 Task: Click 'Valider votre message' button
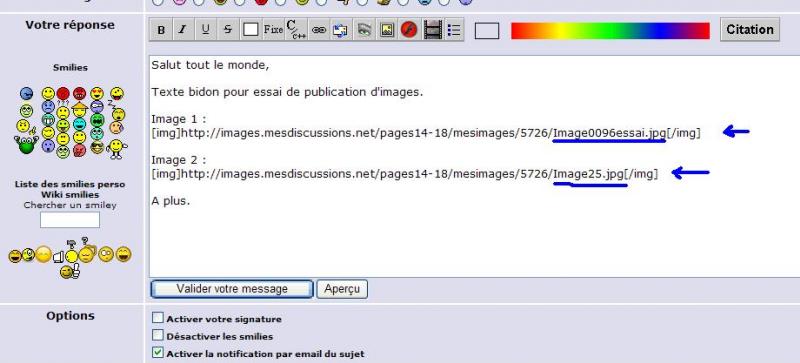pos(232,289)
